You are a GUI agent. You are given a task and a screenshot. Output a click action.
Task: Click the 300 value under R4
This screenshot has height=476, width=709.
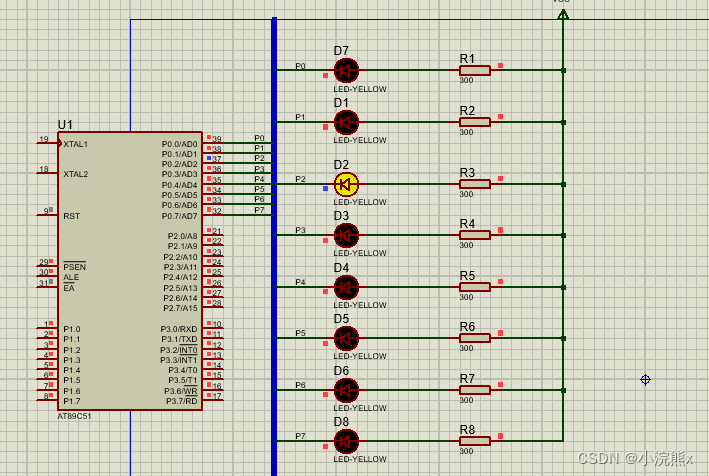(466, 245)
